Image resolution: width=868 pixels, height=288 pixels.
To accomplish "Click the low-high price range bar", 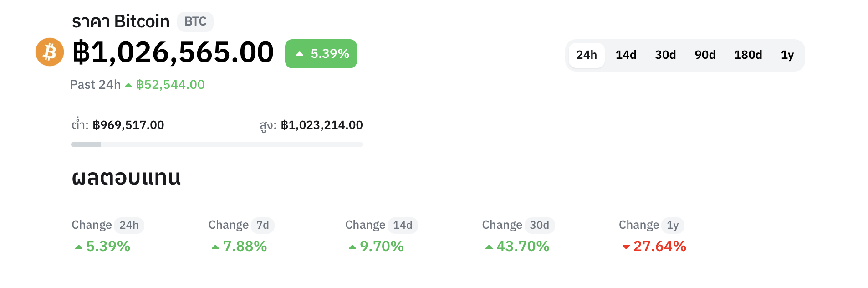I will point(217,144).
